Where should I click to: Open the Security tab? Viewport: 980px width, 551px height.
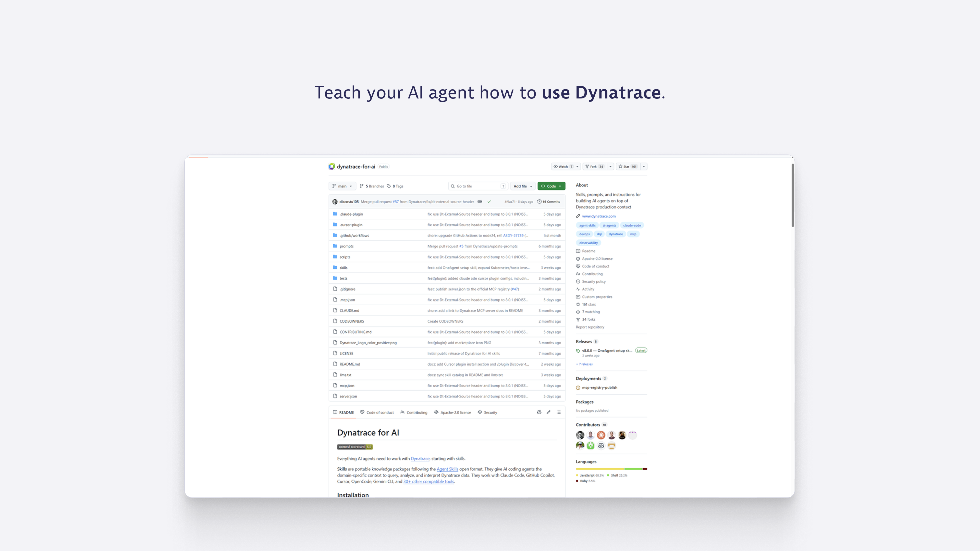(x=487, y=412)
